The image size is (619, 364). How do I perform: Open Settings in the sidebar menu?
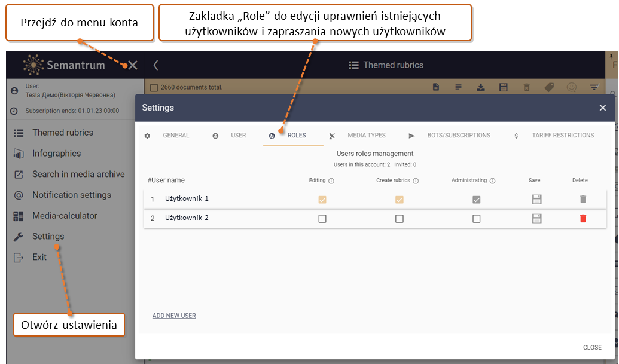tap(48, 236)
